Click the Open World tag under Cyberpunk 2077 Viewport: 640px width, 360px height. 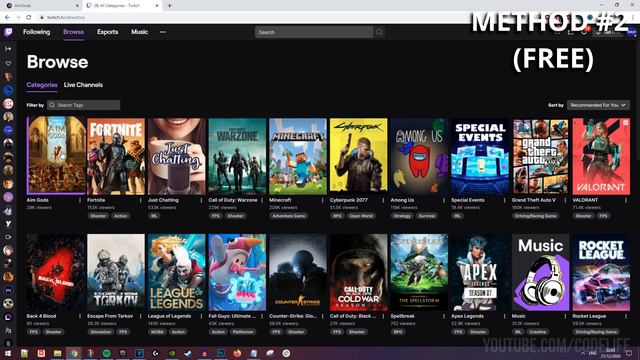click(361, 216)
